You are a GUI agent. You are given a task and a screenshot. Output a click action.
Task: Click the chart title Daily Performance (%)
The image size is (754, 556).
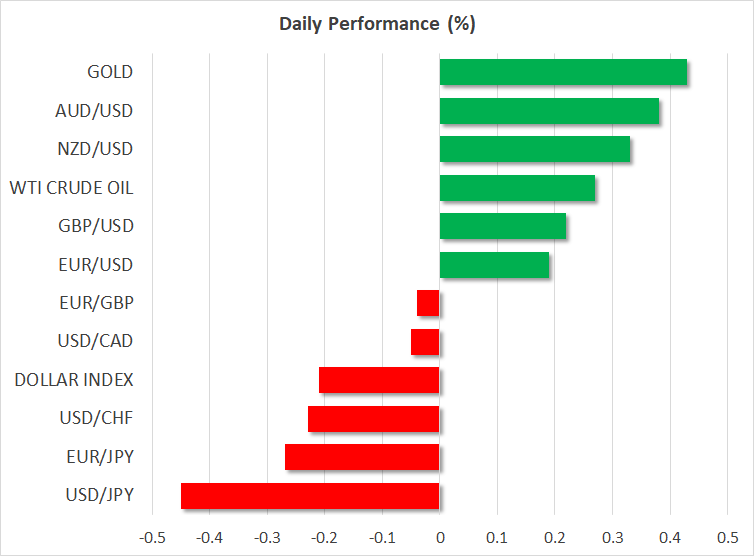point(376,24)
